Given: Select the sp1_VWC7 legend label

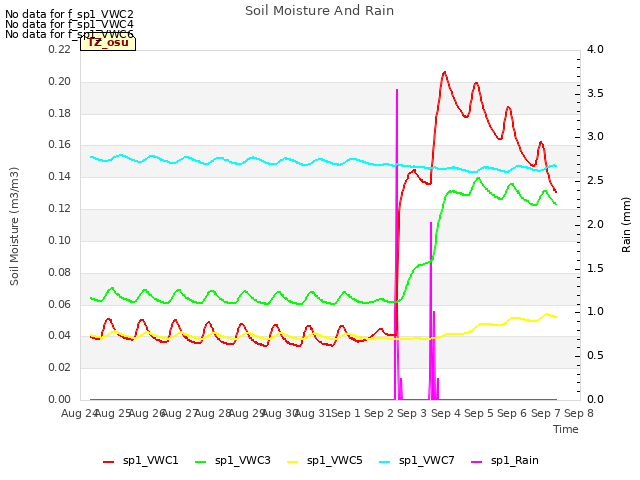Looking at the screenshot, I should [x=427, y=461].
